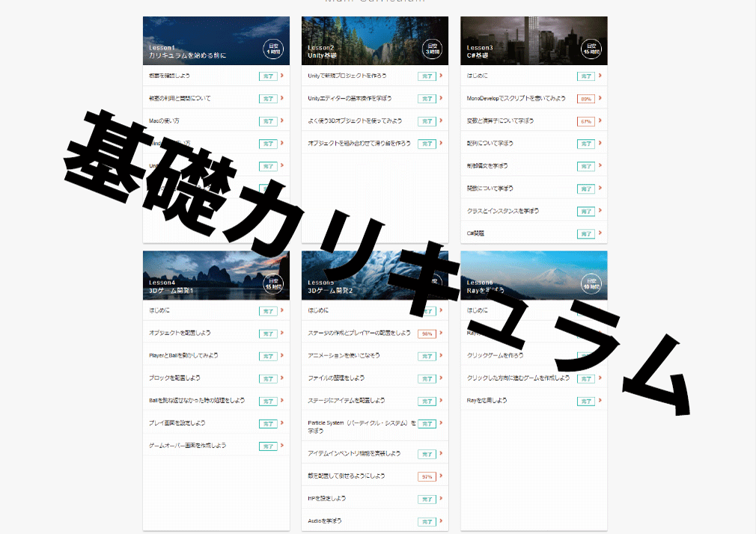Click the arrow beside クラスとインスタンスを学ぼう
The image size is (756, 534).
point(600,211)
